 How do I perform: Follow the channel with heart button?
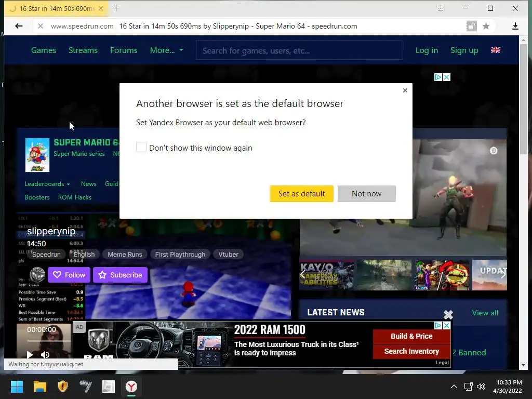(x=69, y=275)
